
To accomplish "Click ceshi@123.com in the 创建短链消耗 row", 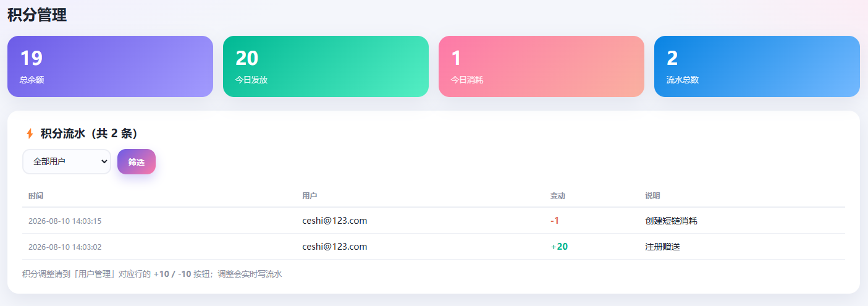I will click(x=335, y=221).
